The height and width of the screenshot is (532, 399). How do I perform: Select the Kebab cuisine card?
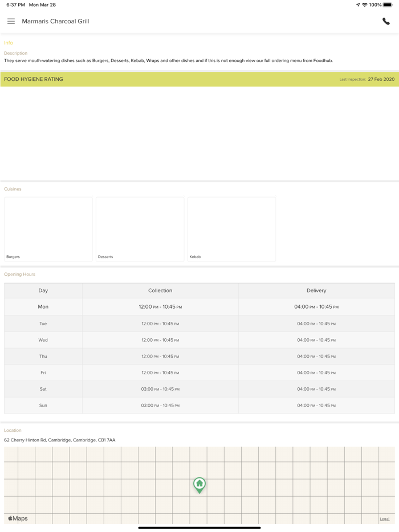pos(232,229)
